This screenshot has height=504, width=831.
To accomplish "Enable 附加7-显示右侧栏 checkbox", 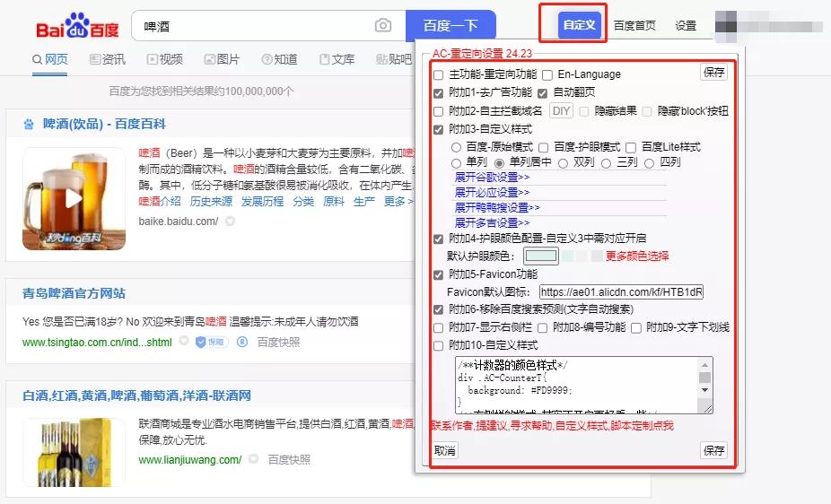I will [x=438, y=328].
